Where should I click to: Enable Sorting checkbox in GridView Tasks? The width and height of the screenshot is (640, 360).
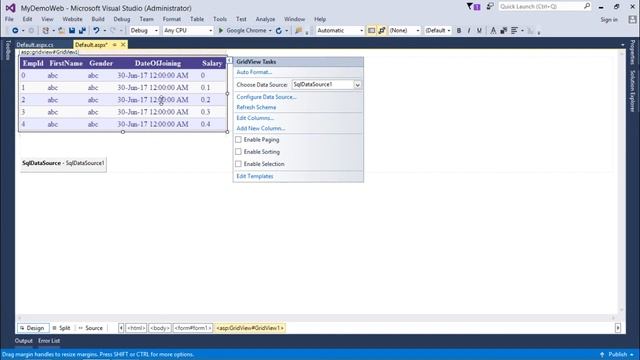238,151
